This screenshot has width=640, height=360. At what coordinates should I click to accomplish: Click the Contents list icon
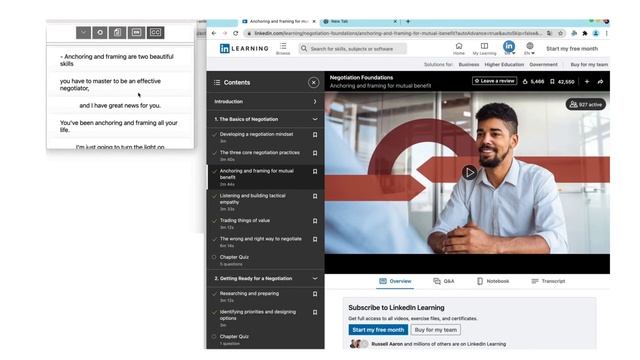(217, 82)
